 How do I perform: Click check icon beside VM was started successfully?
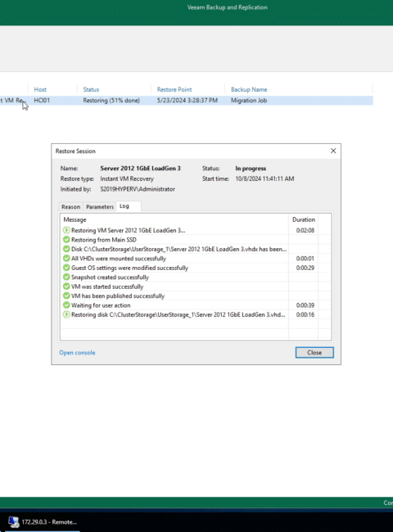tap(66, 286)
